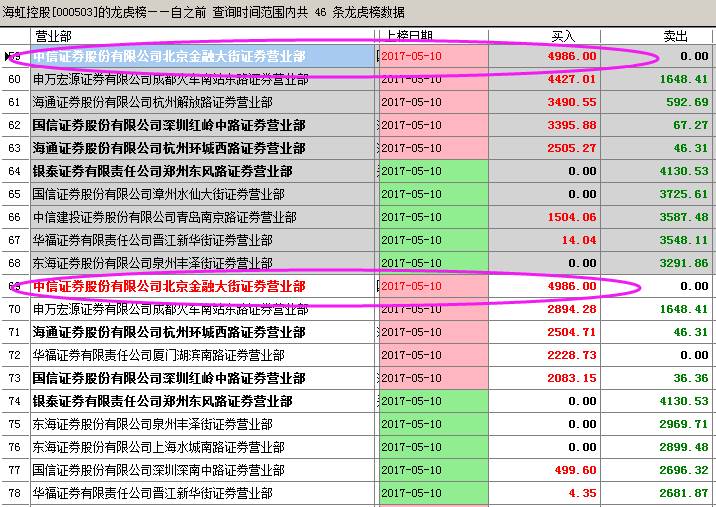Click sell value 2696.32
The image size is (716, 507).
coord(684,470)
